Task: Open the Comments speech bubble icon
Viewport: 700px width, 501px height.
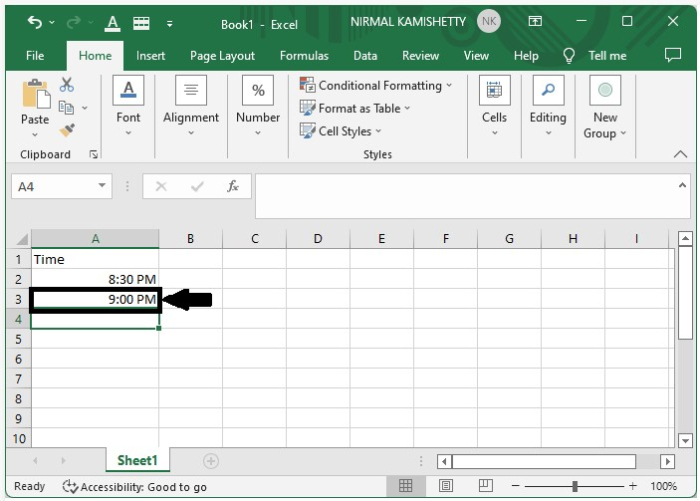Action: coord(673,56)
